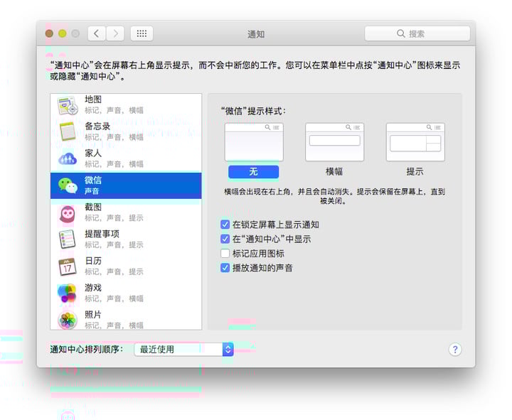Select the 地图 (Maps) app icon
This screenshot has width=512, height=420.
pyautogui.click(x=68, y=105)
